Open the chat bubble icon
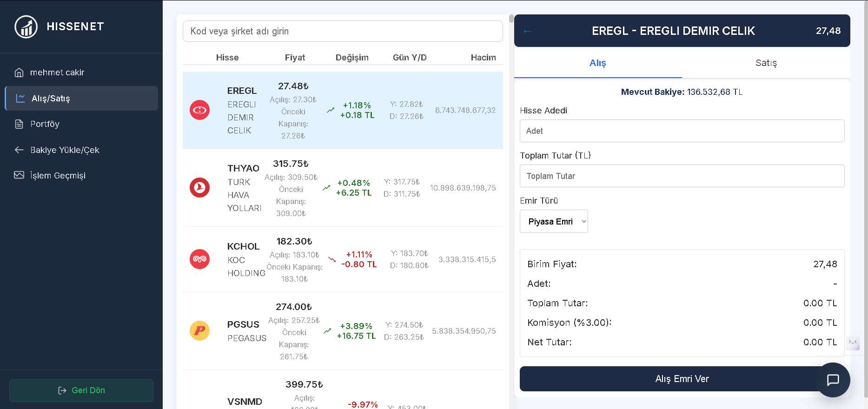 833,380
